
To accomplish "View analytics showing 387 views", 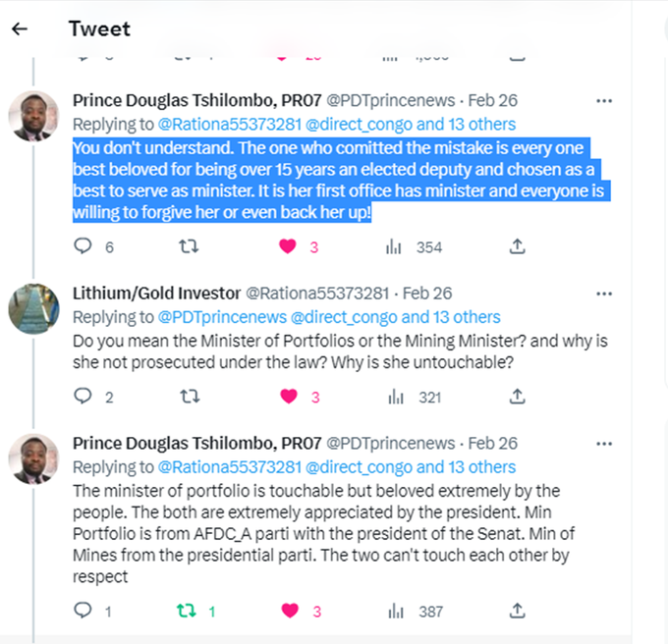I will click(x=395, y=611).
